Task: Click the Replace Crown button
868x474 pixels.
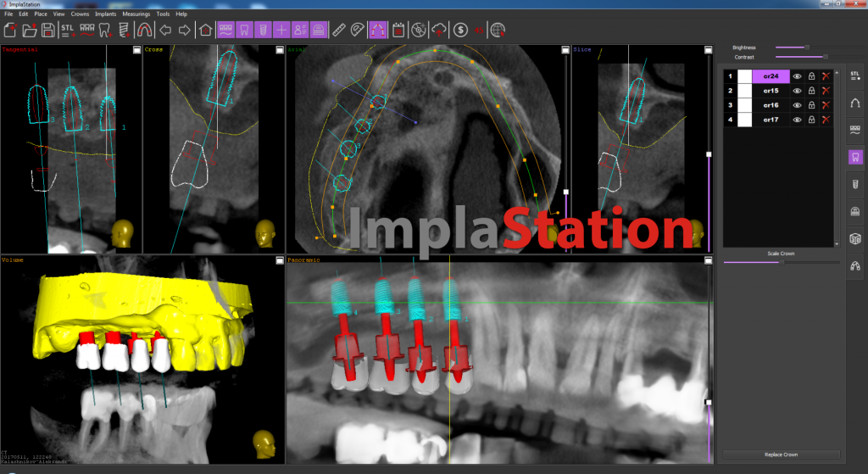Action: [781, 454]
